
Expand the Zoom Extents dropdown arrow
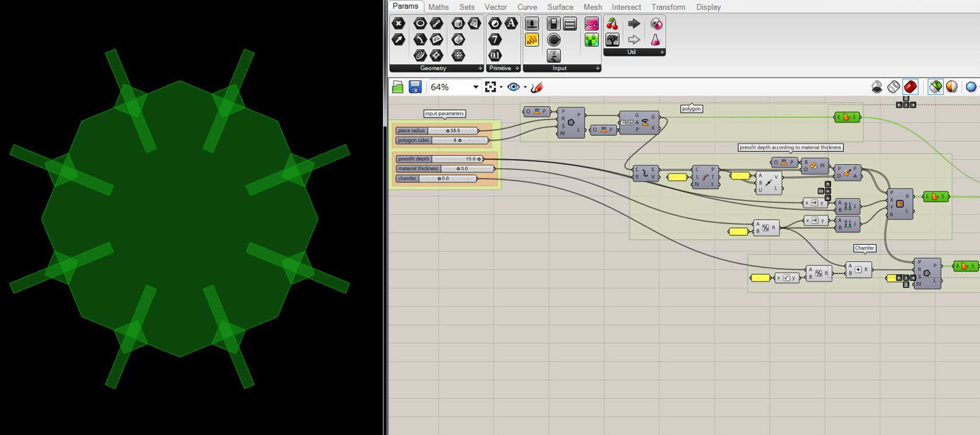(501, 87)
